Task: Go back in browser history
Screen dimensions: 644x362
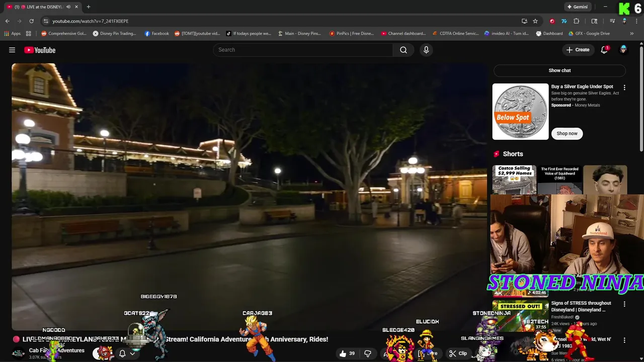Action: pyautogui.click(x=7, y=21)
